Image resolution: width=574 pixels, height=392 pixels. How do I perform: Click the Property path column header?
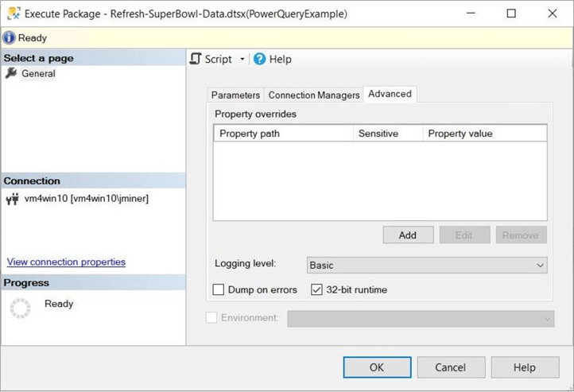coord(283,134)
